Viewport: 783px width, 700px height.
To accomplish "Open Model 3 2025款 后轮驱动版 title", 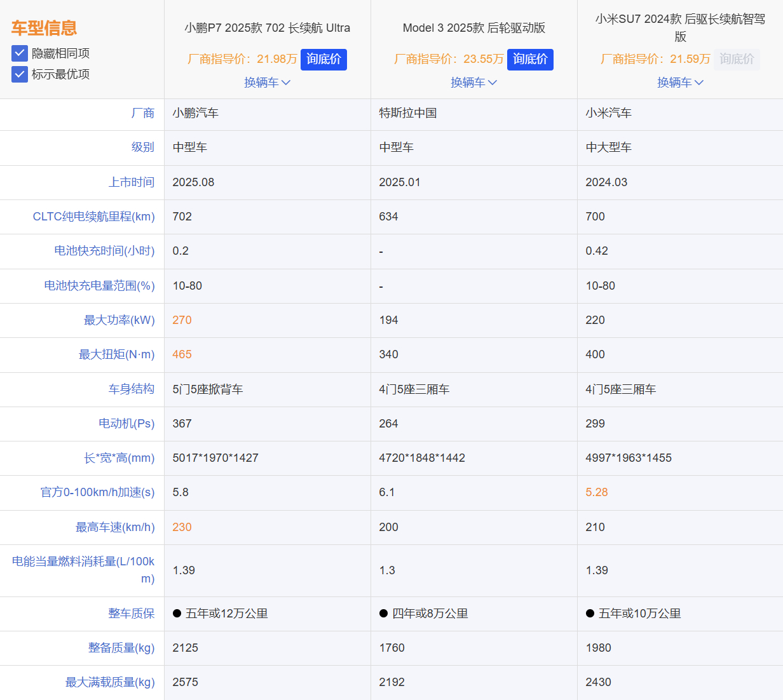I will [474, 28].
